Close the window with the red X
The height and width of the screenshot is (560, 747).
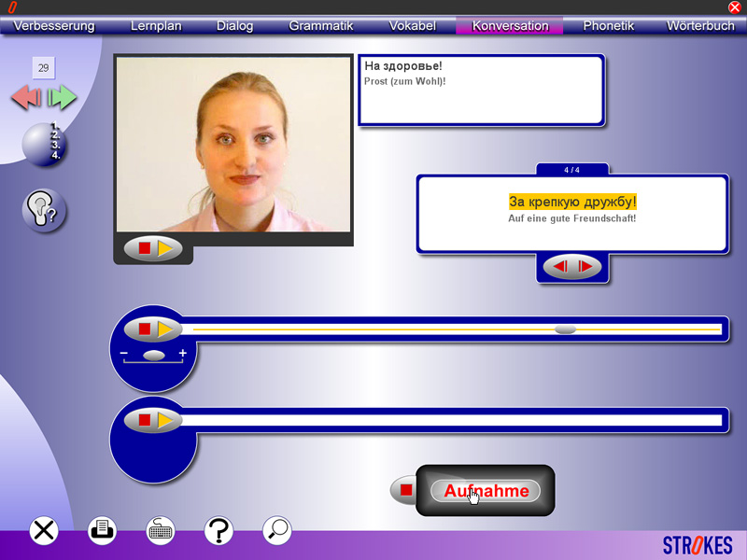(735, 7)
